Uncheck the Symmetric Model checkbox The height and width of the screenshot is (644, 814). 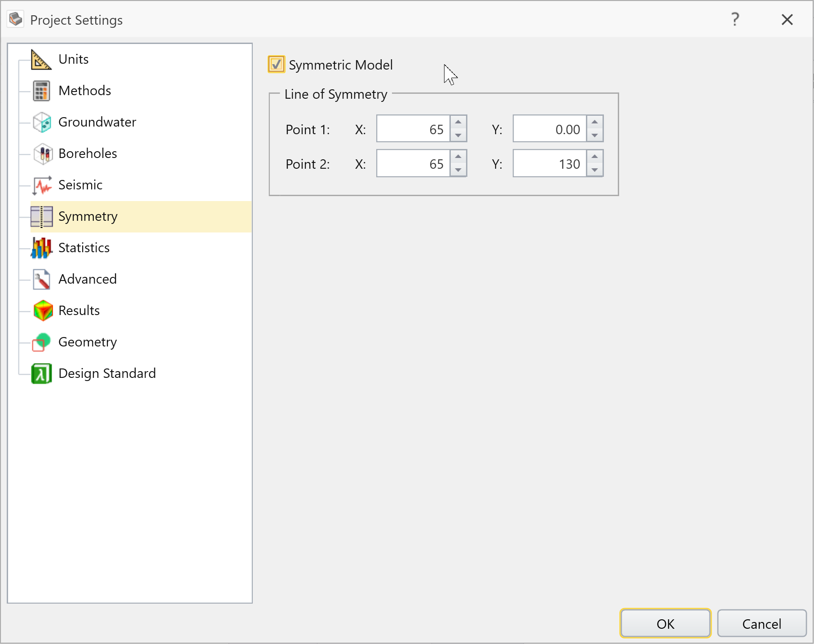click(x=276, y=64)
